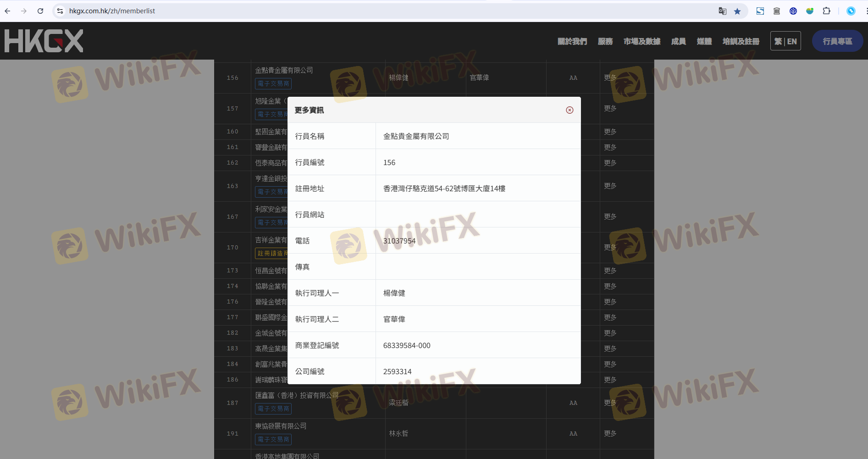Click 更多 for member 191

pyautogui.click(x=610, y=434)
